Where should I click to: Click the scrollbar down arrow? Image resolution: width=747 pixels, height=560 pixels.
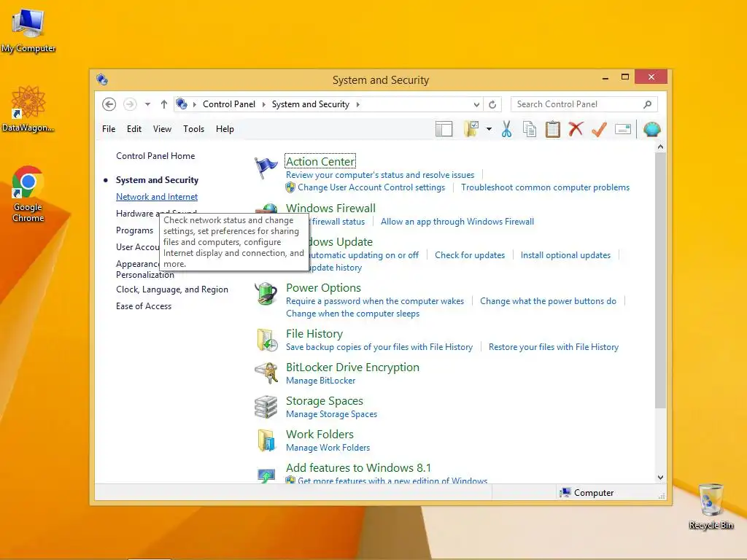coord(660,477)
